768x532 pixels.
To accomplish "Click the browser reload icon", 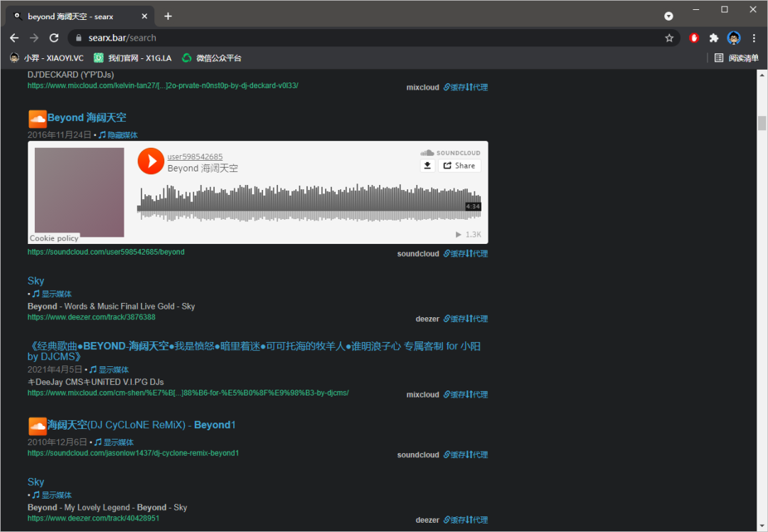I will 54,38.
